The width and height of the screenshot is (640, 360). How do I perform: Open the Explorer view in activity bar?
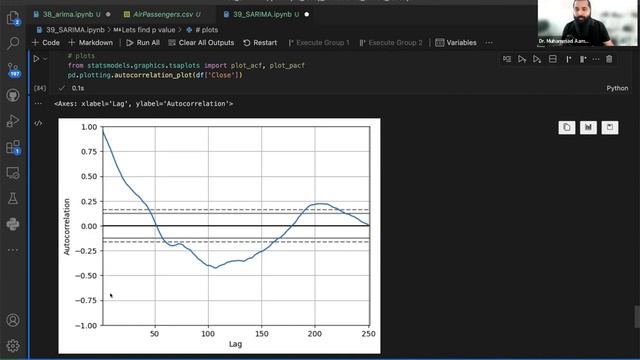tap(13, 18)
